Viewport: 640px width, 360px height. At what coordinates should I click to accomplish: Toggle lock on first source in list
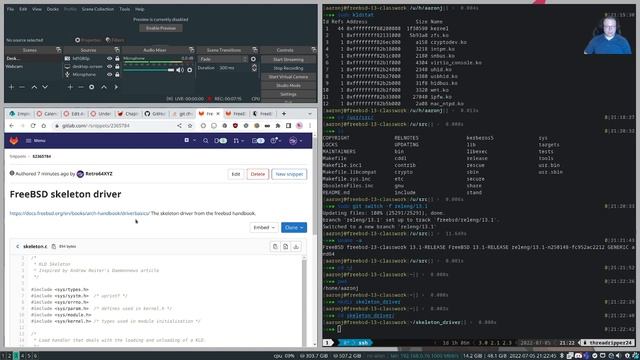[x=117, y=58]
